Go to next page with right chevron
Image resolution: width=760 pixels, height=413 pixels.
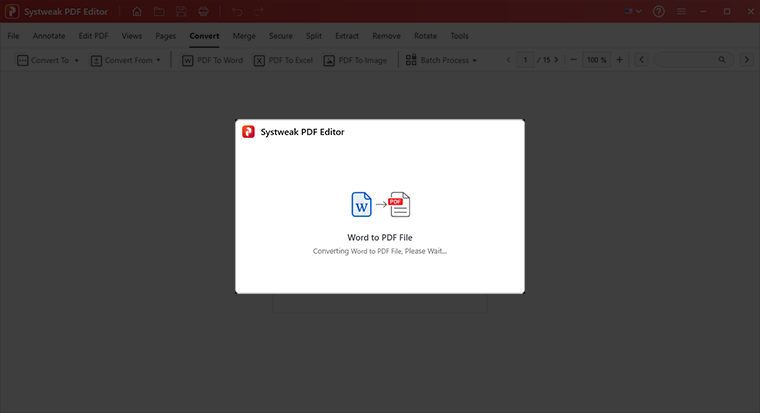[x=556, y=60]
